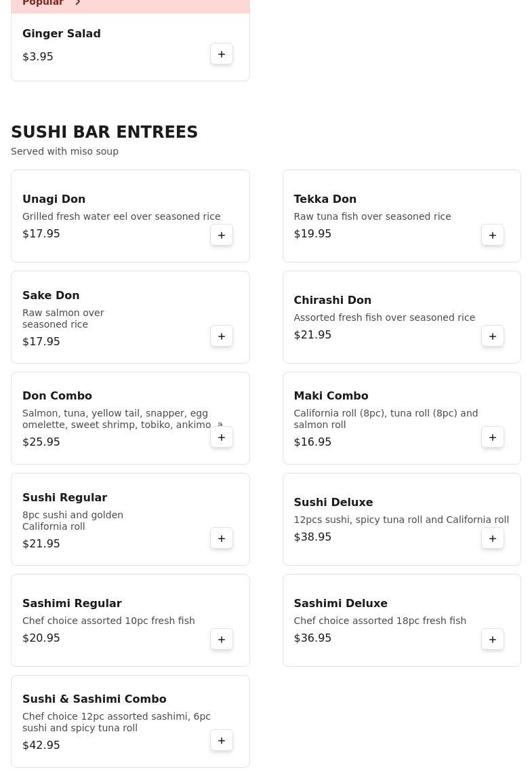
Task: Add Sushi & Sashimi Combo to order
Action: [x=222, y=741]
